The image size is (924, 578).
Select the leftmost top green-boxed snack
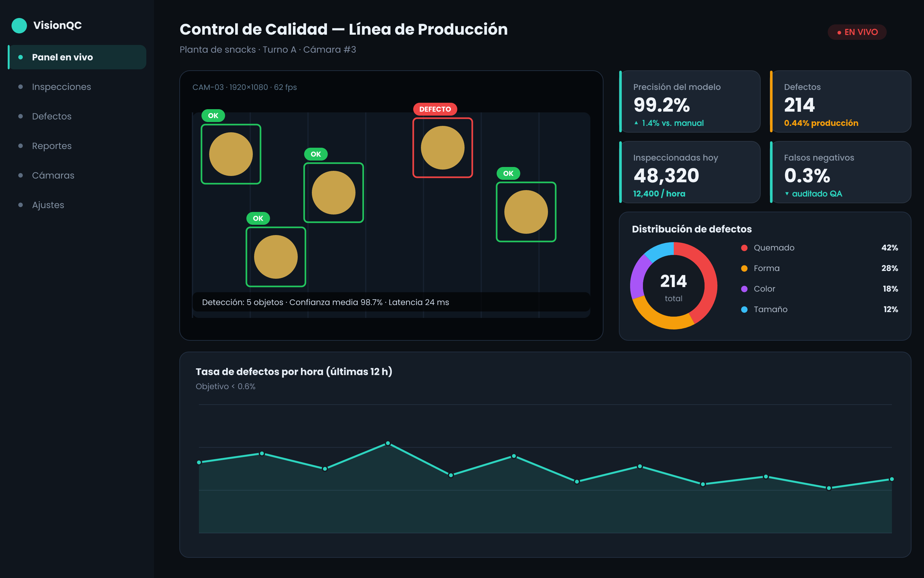coord(231,154)
